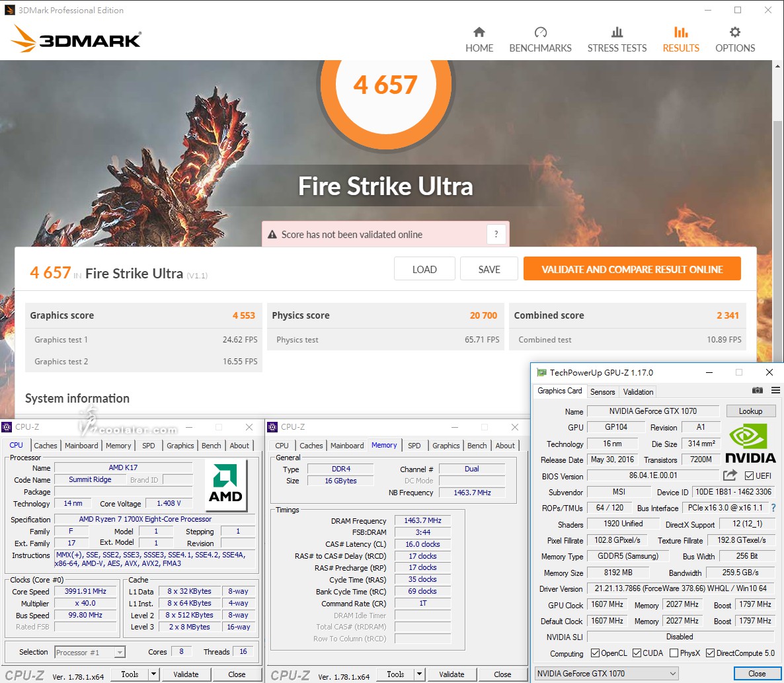Click GPU-Z title bar app icon

click(x=541, y=372)
